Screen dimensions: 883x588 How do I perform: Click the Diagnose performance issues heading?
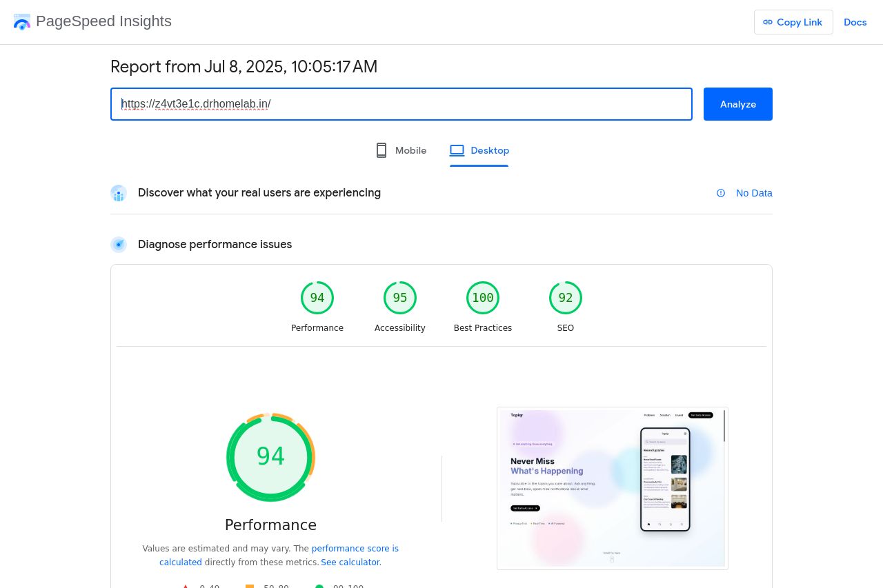[215, 245]
